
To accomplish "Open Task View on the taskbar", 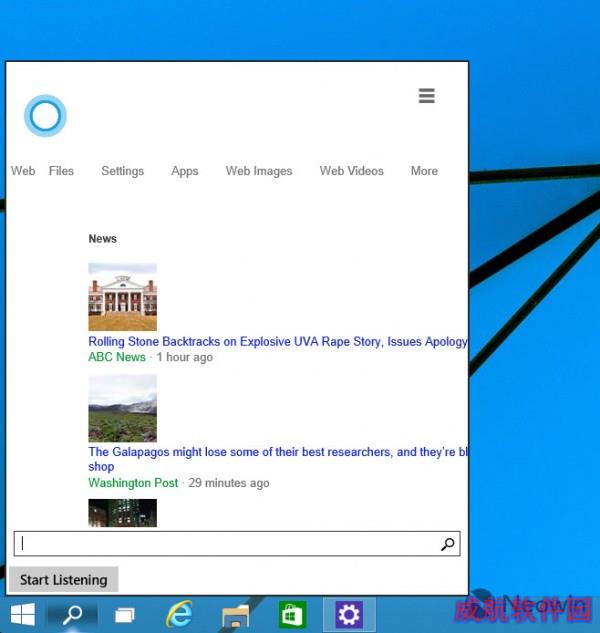I will tap(125, 615).
